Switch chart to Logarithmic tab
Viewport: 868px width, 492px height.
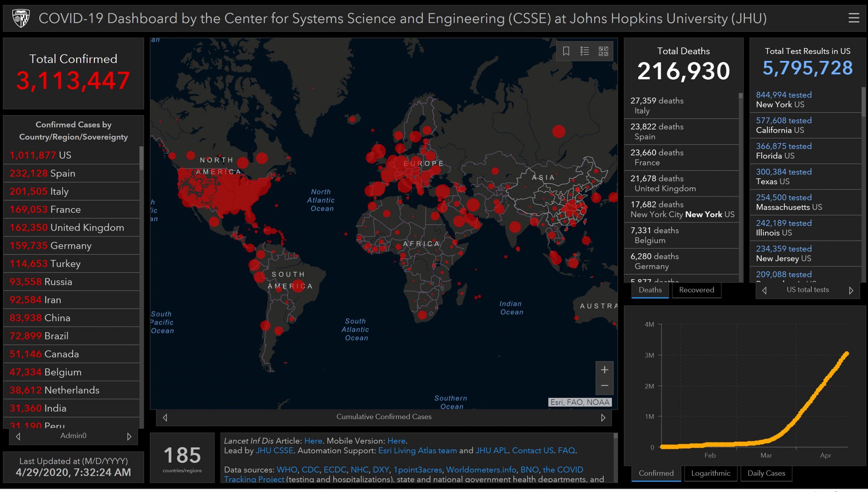(x=710, y=473)
